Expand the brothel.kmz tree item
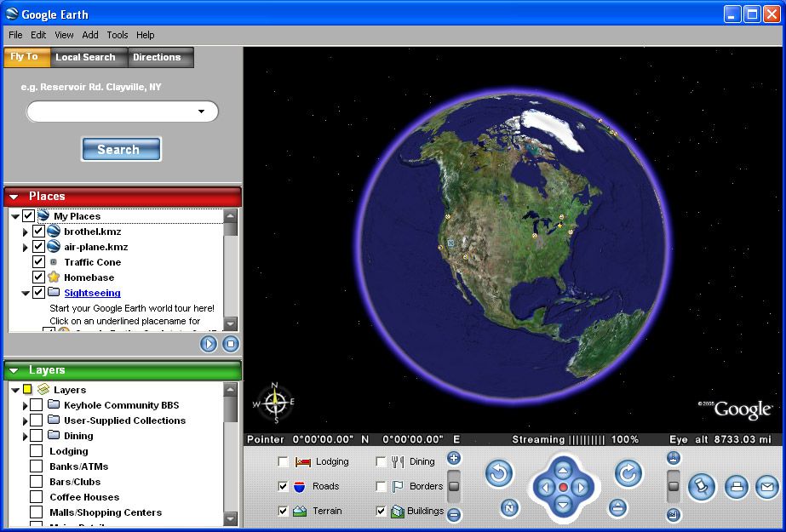The image size is (786, 532). coord(26,232)
